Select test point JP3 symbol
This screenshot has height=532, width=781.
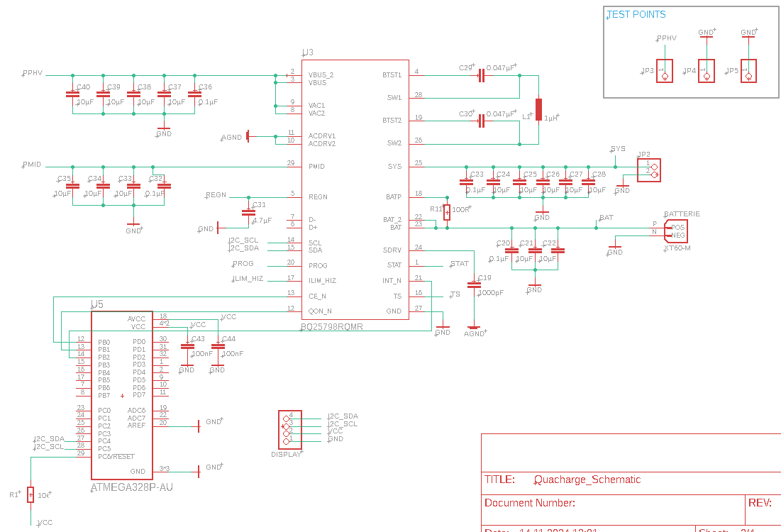(x=665, y=71)
